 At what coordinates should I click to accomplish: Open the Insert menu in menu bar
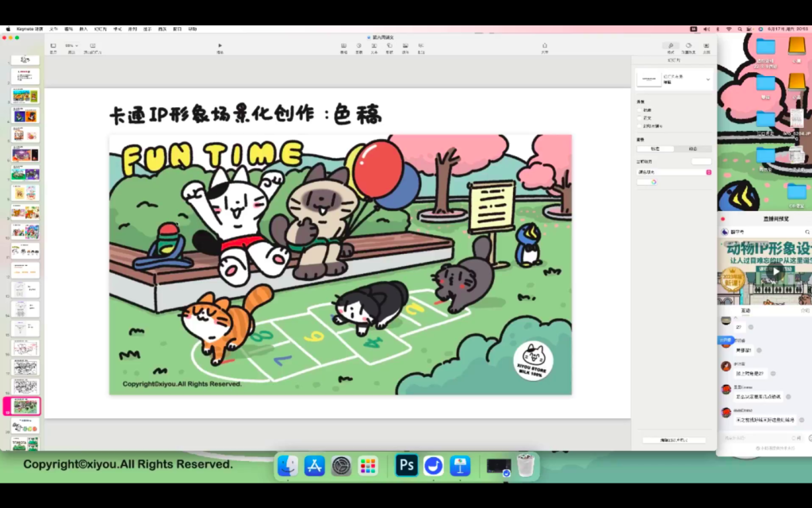(x=83, y=29)
